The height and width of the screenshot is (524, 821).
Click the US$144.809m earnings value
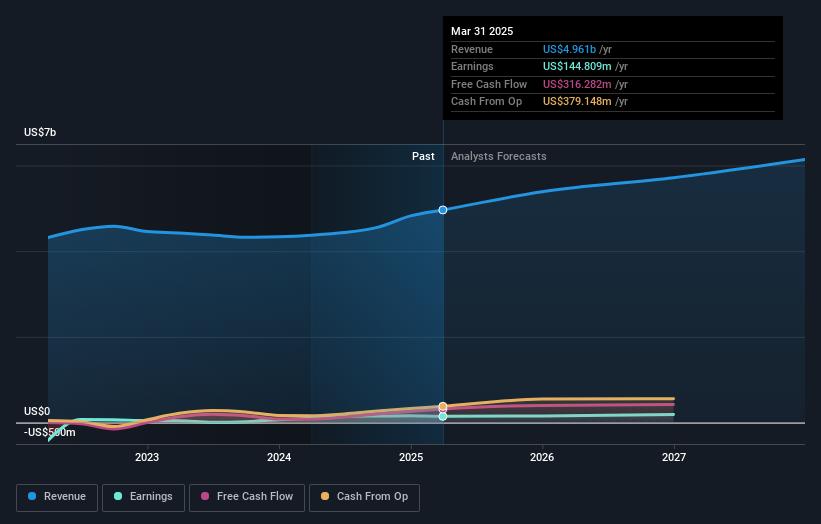pos(577,66)
